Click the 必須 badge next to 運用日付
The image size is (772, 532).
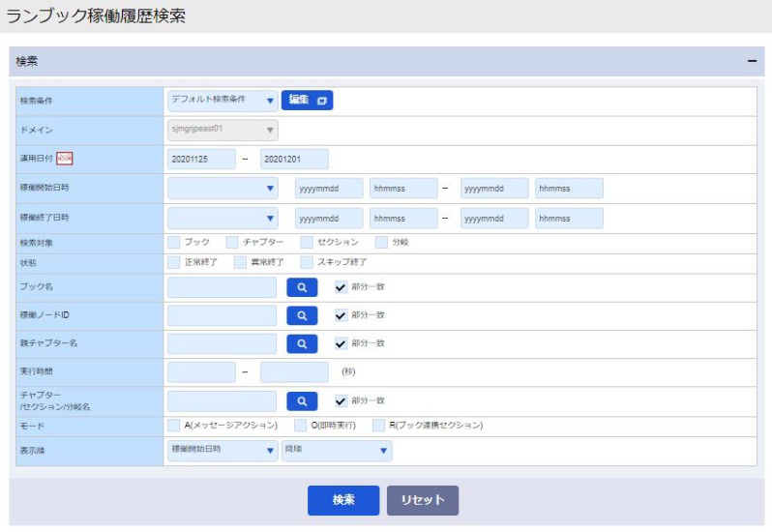[65, 159]
